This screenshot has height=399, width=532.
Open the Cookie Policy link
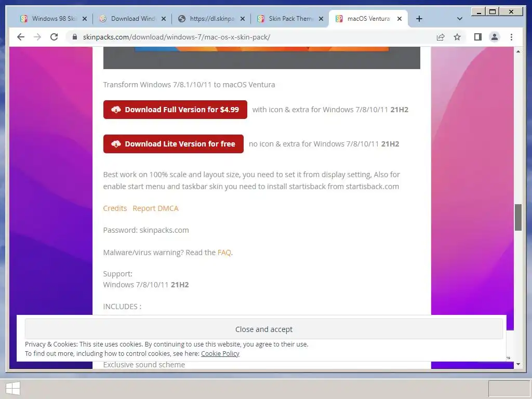point(220,353)
